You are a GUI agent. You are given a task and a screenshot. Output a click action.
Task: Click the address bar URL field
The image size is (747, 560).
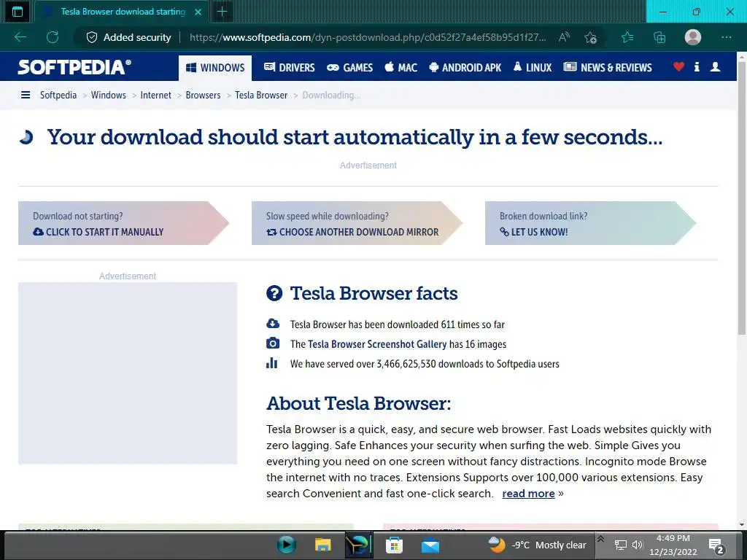pos(368,37)
